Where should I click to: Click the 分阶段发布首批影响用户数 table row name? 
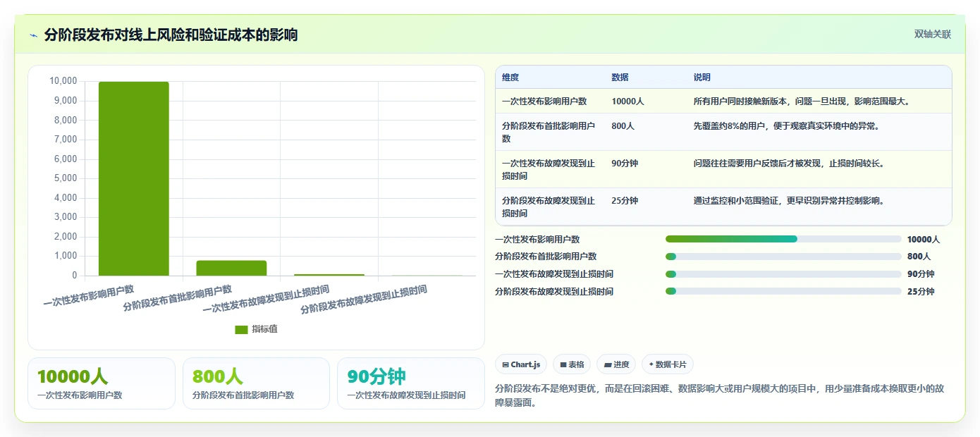(549, 133)
